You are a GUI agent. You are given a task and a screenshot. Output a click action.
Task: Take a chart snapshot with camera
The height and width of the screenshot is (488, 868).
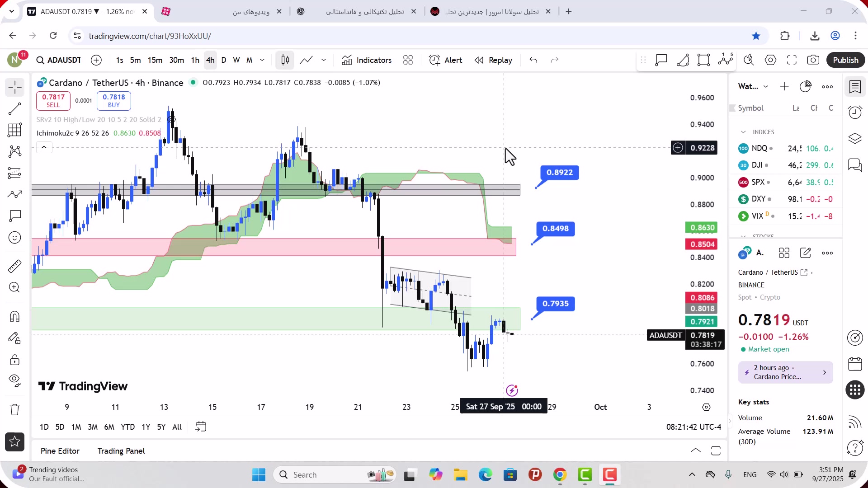pos(813,60)
